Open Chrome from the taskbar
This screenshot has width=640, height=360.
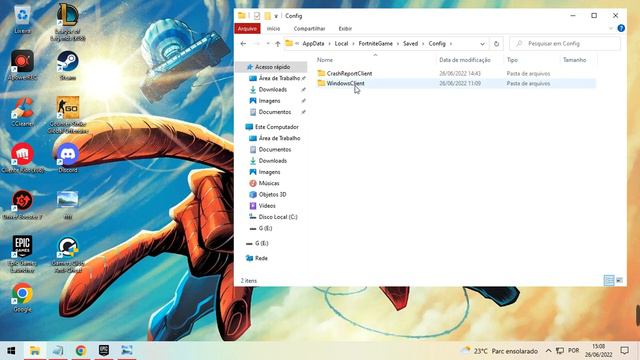pos(81,351)
